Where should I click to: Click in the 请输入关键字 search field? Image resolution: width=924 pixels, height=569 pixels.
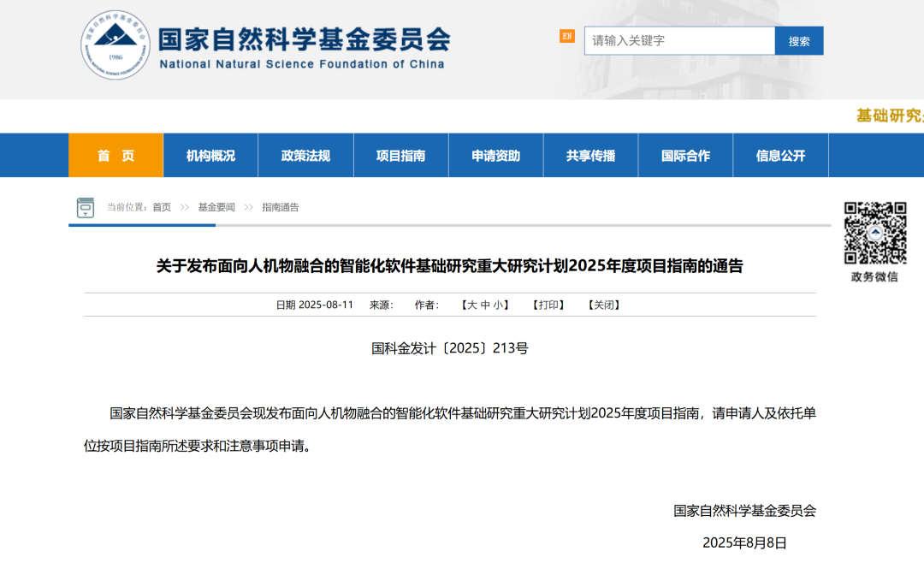point(679,40)
